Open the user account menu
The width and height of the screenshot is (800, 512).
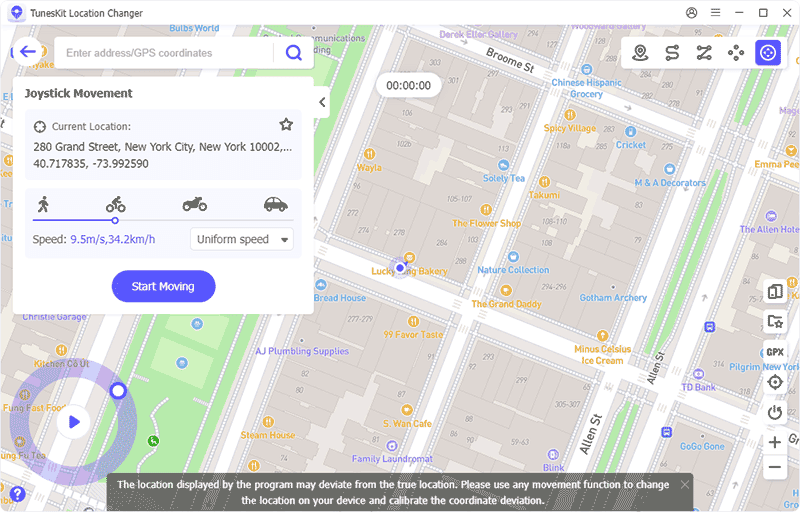point(692,13)
